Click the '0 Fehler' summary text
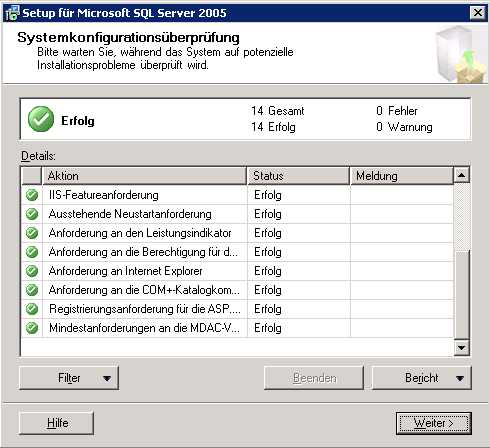 pyautogui.click(x=397, y=111)
